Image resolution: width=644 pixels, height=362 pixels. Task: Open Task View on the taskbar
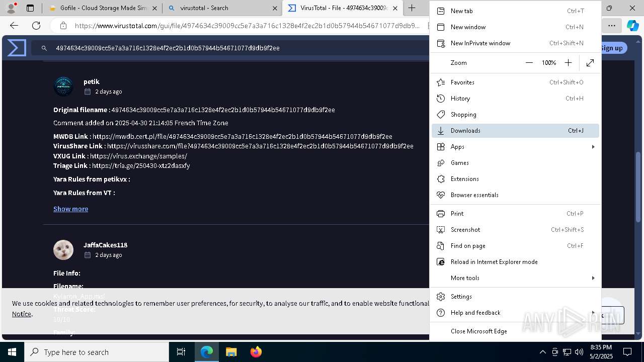click(x=181, y=352)
